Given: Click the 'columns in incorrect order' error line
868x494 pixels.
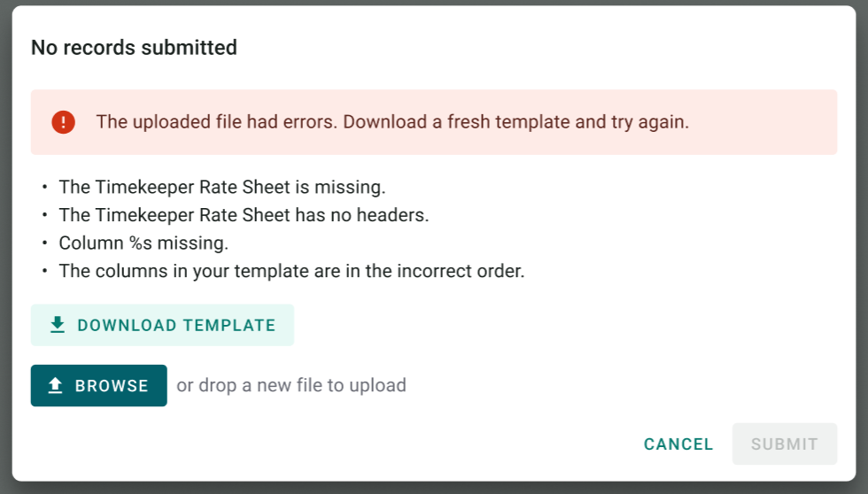Looking at the screenshot, I should 291,271.
